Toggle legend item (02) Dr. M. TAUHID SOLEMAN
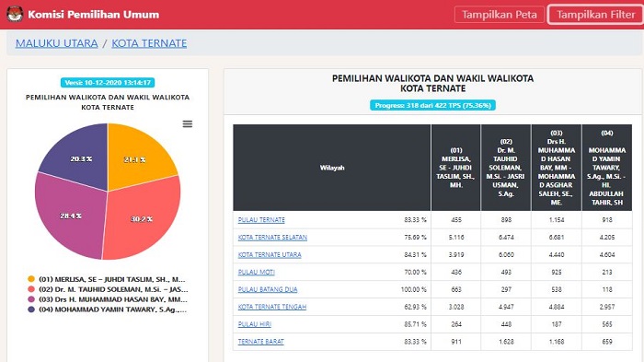Image resolution: width=644 pixels, height=362 pixels. (108, 289)
